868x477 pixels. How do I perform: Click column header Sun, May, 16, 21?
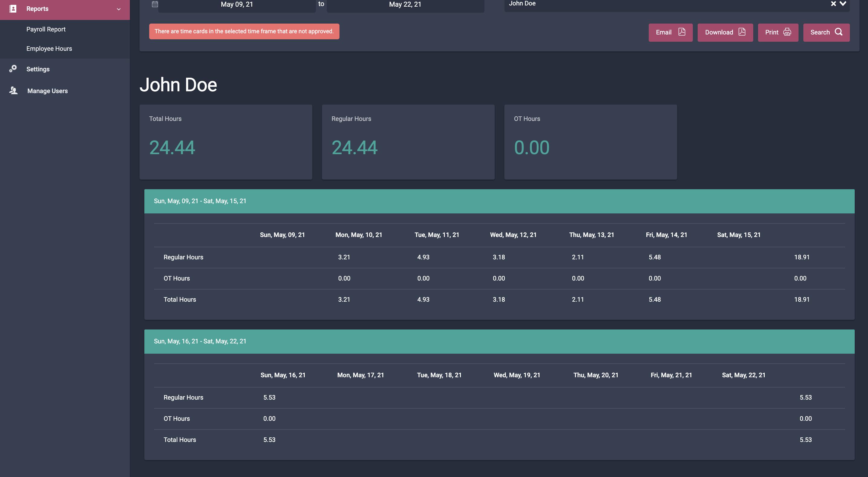point(283,375)
